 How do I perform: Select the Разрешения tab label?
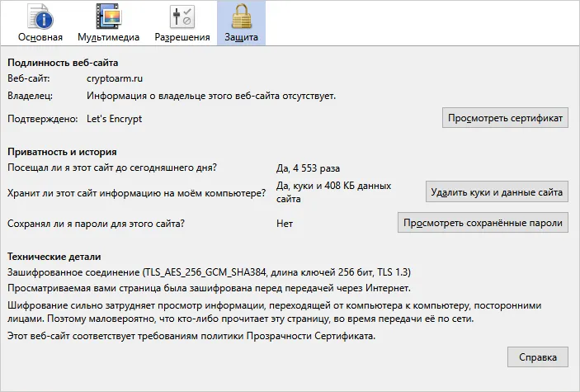point(182,37)
